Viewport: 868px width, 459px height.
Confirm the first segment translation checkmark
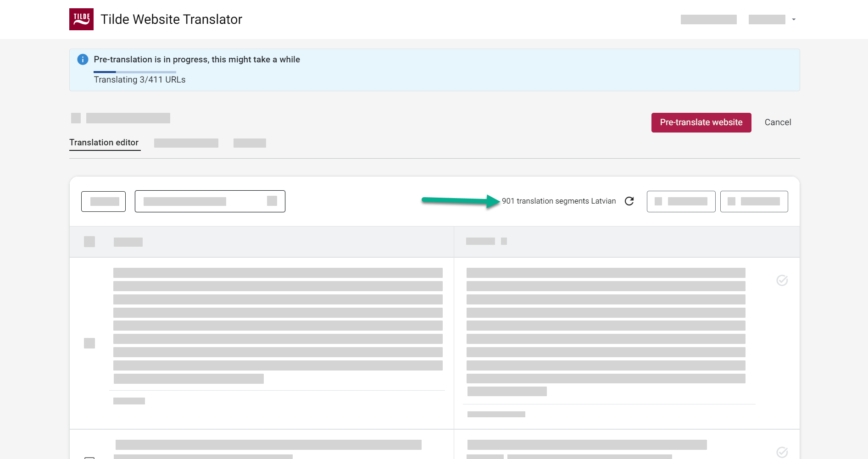[782, 280]
